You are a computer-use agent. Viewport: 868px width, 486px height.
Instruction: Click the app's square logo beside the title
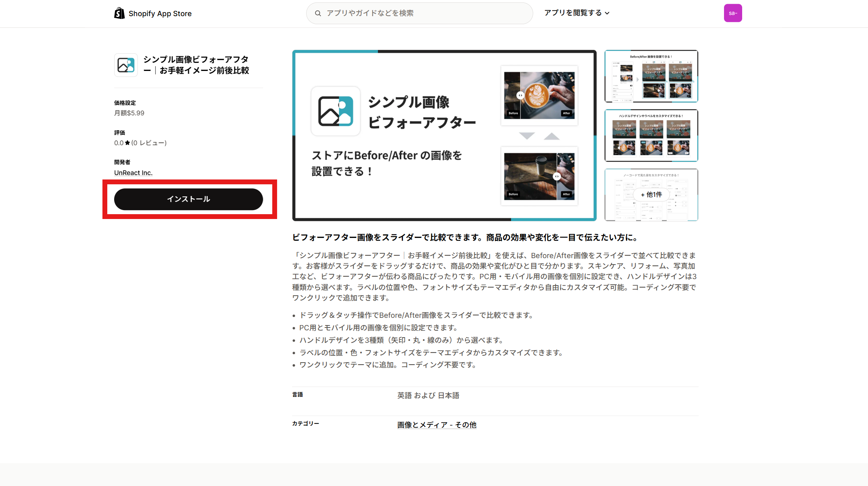[125, 65]
